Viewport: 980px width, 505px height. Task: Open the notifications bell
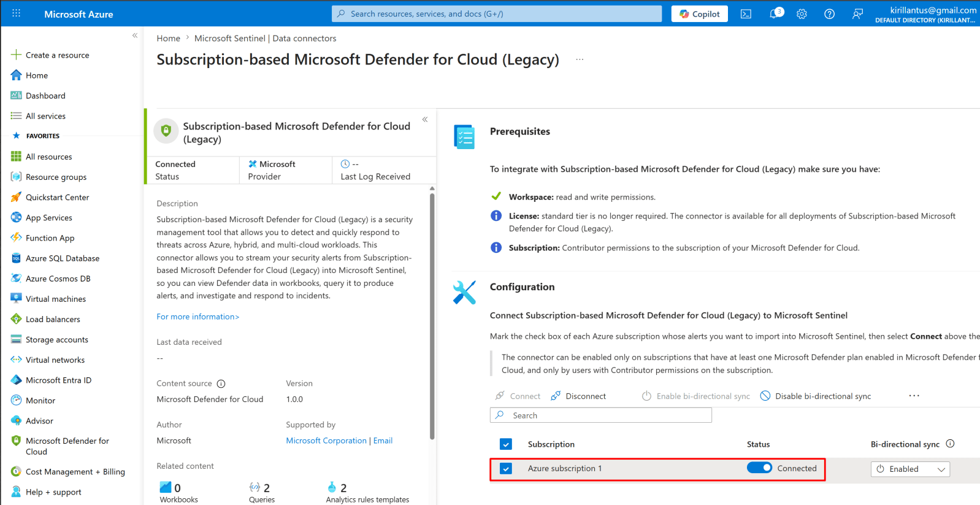click(775, 13)
